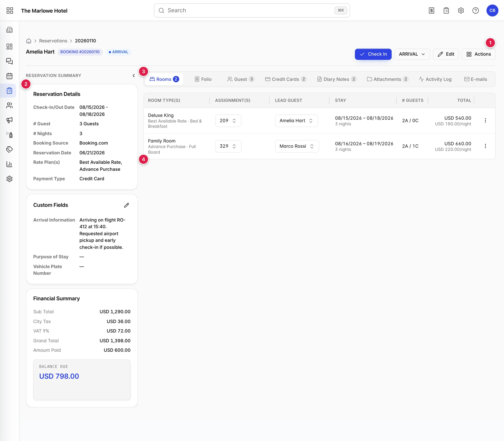
Task: Open the reservations clipboard sidebar icon
Action: (9, 91)
